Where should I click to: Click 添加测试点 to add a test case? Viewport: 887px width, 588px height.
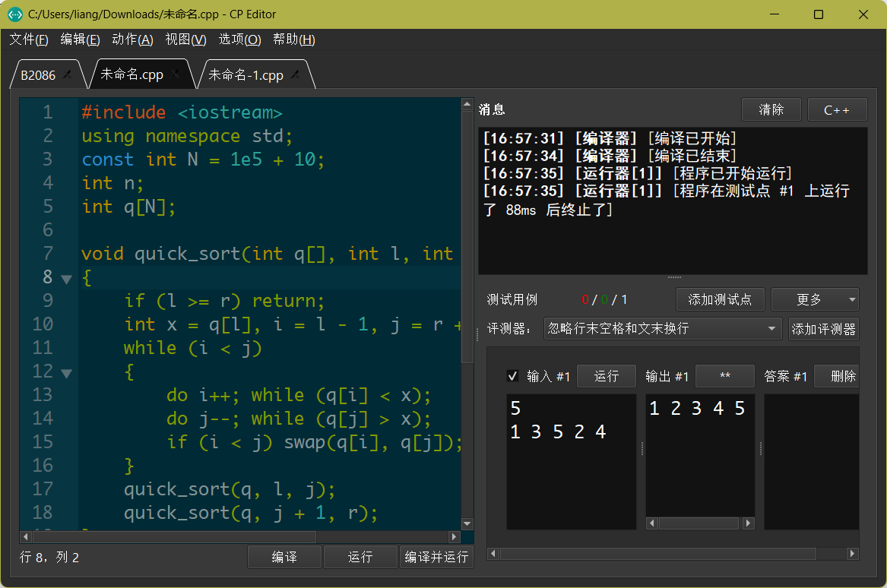(x=720, y=299)
